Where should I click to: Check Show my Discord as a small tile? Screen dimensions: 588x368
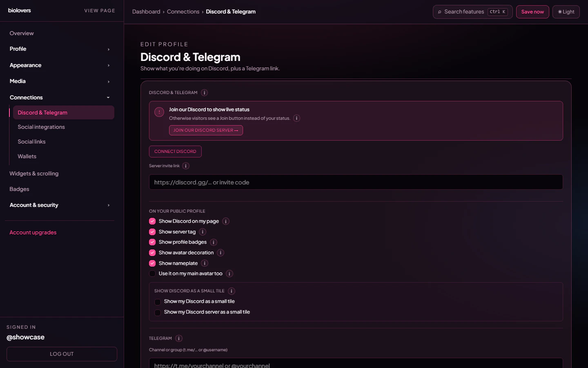(x=158, y=302)
